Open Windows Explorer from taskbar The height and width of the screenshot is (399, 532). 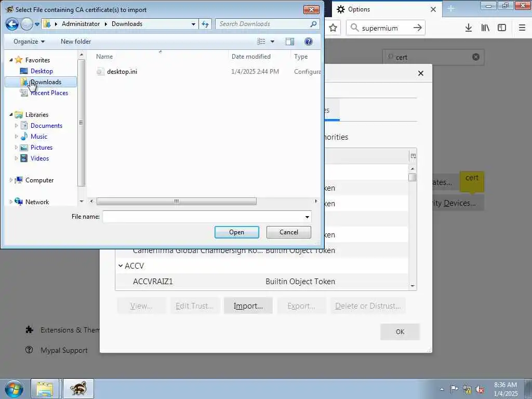(45, 389)
